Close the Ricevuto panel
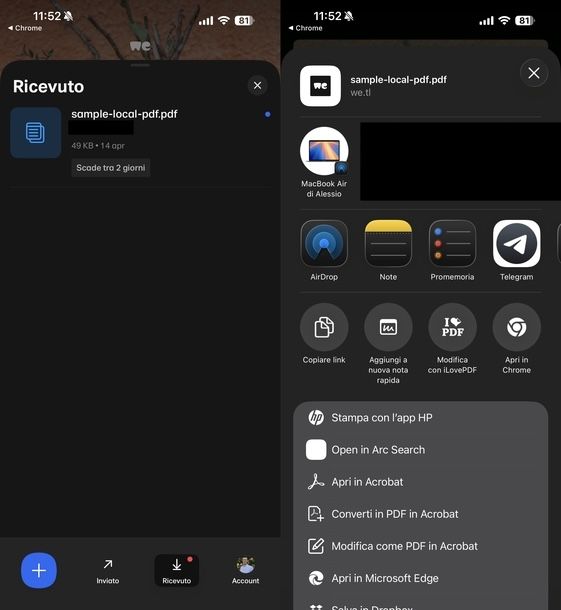Image resolution: width=561 pixels, height=610 pixels. coord(258,86)
